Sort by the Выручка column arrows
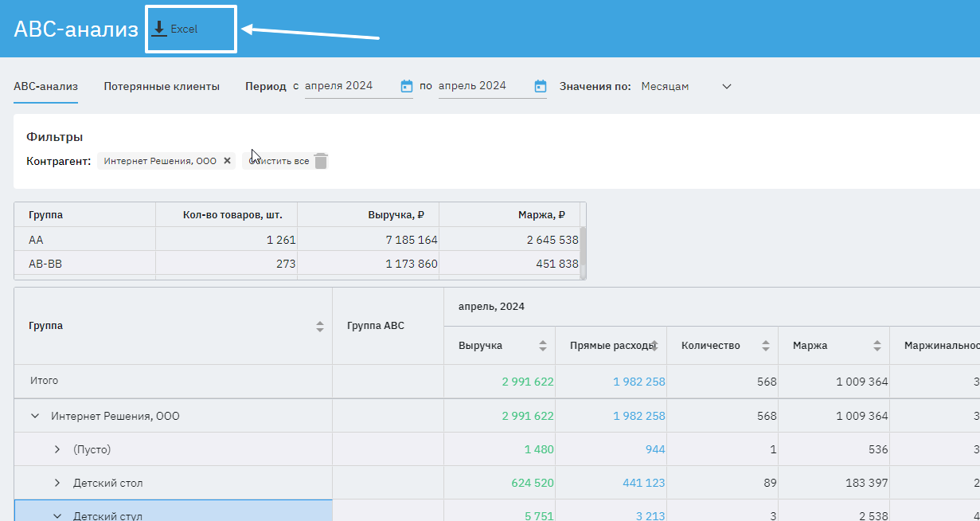 tap(543, 346)
